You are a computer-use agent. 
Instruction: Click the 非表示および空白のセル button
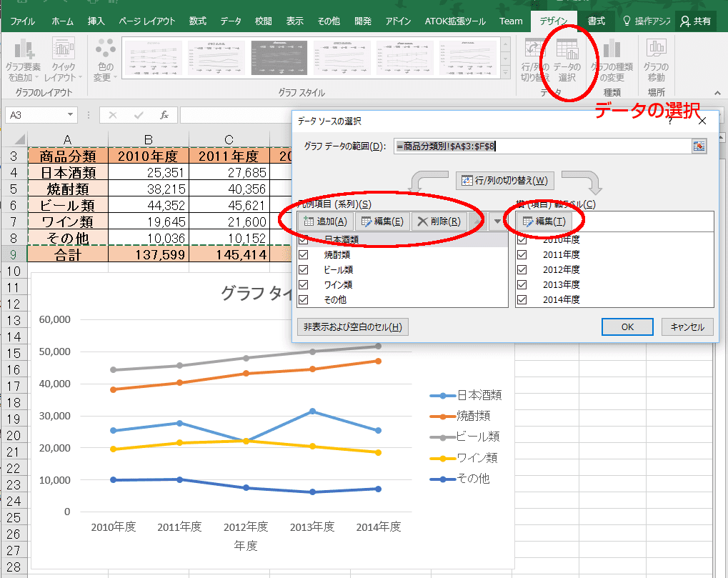tap(352, 327)
